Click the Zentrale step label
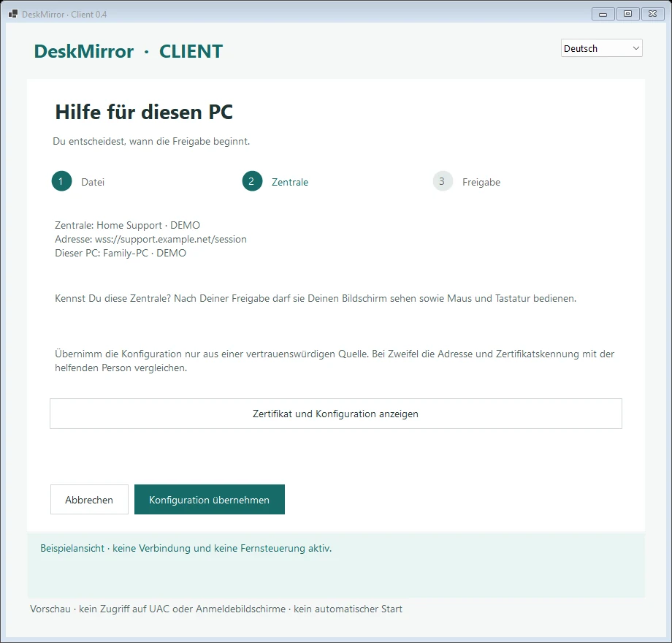 290,182
